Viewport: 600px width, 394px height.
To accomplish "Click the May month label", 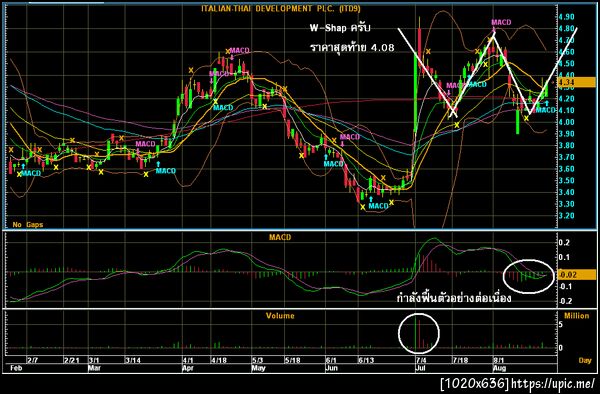I will click(259, 368).
